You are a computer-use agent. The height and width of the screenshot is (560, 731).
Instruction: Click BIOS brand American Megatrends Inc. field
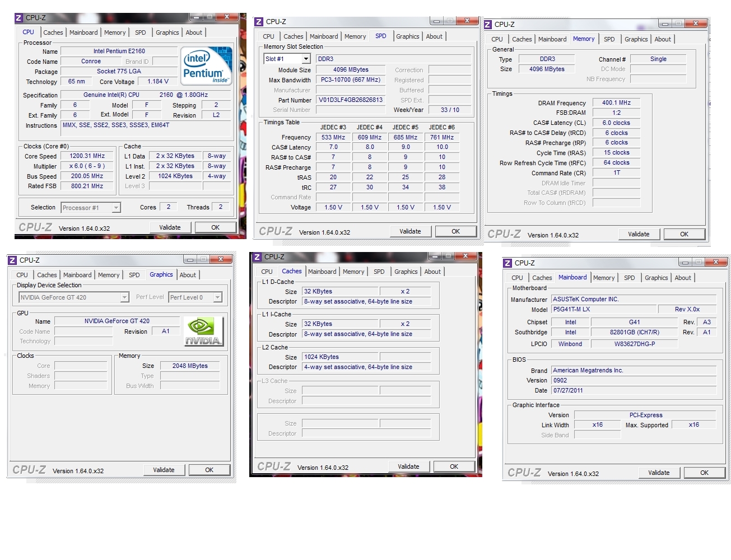(x=634, y=371)
